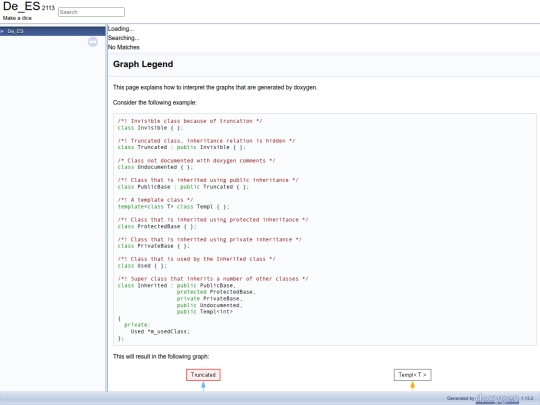The height and width of the screenshot is (405, 540).
Task: Click 'class PublicBase : public Truncated' line
Action: tap(183, 187)
